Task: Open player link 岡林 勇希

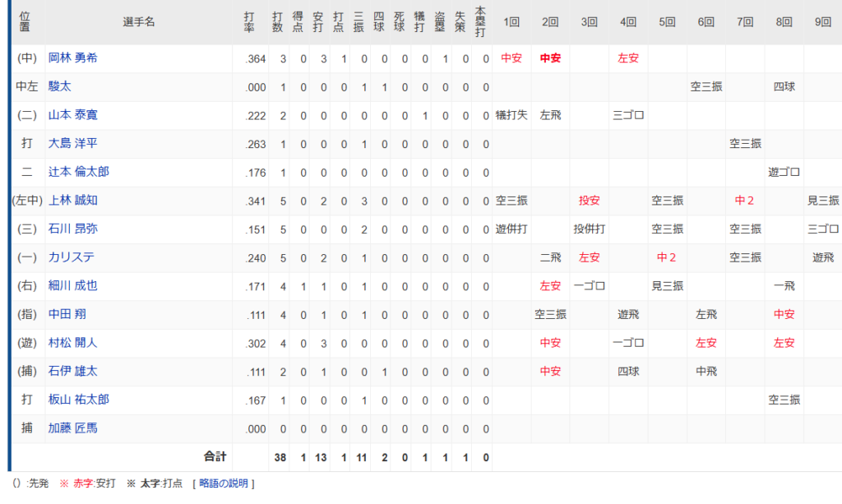Action: tap(73, 58)
